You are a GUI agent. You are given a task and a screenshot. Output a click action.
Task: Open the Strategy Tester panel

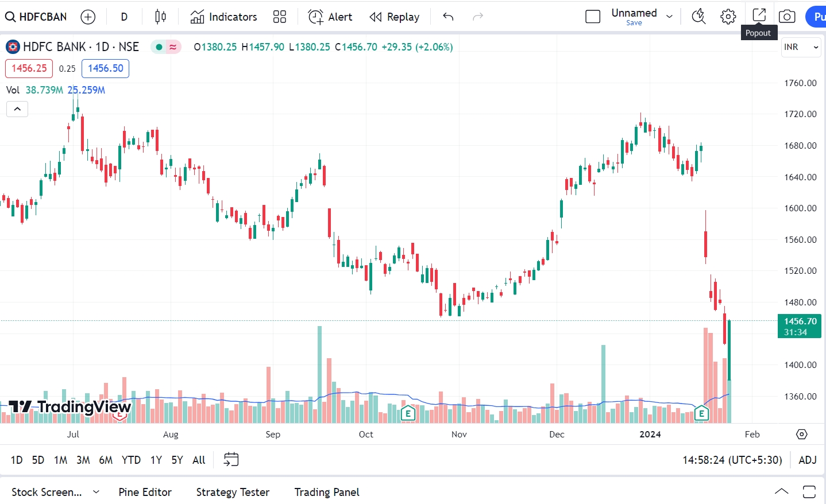pyautogui.click(x=233, y=492)
